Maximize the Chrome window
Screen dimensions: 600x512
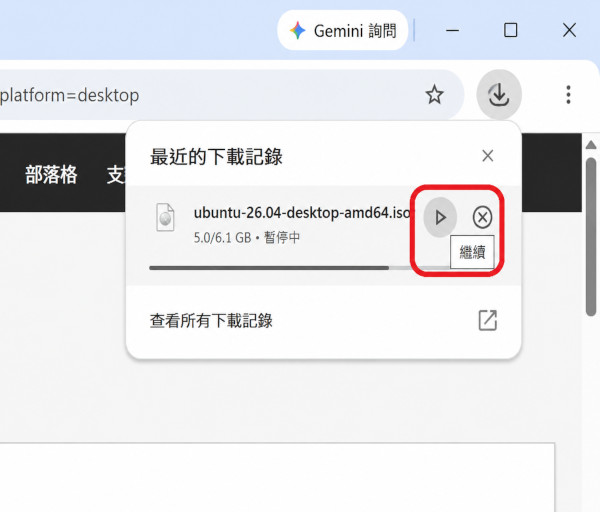point(510,30)
